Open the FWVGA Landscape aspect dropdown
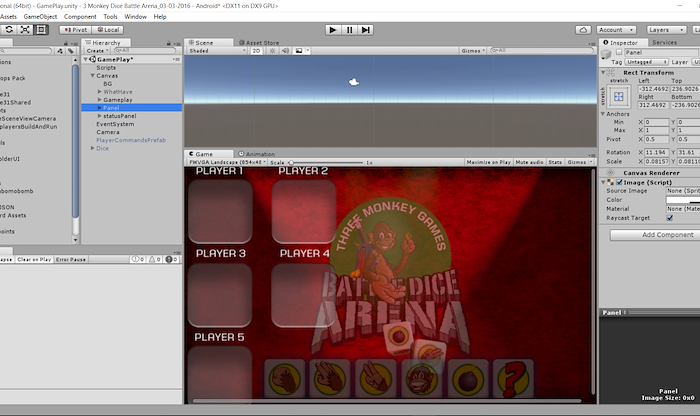Image resolution: width=700 pixels, height=416 pixels. tap(227, 162)
